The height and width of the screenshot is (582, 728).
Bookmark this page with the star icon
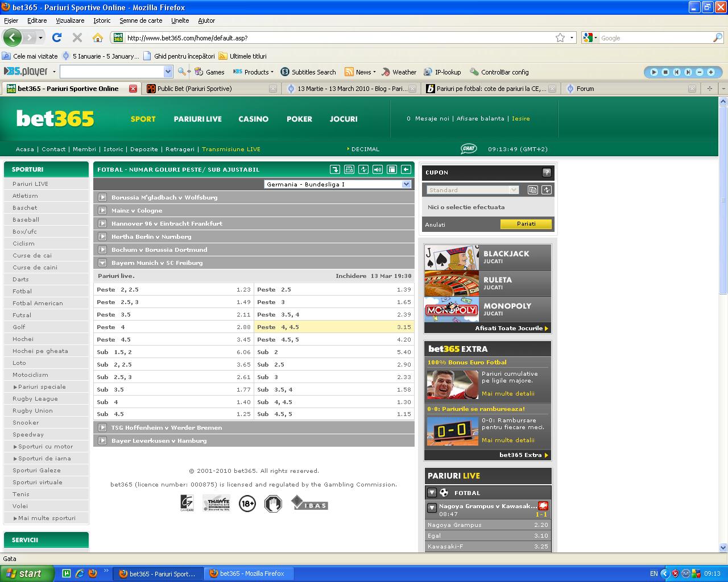click(x=560, y=38)
